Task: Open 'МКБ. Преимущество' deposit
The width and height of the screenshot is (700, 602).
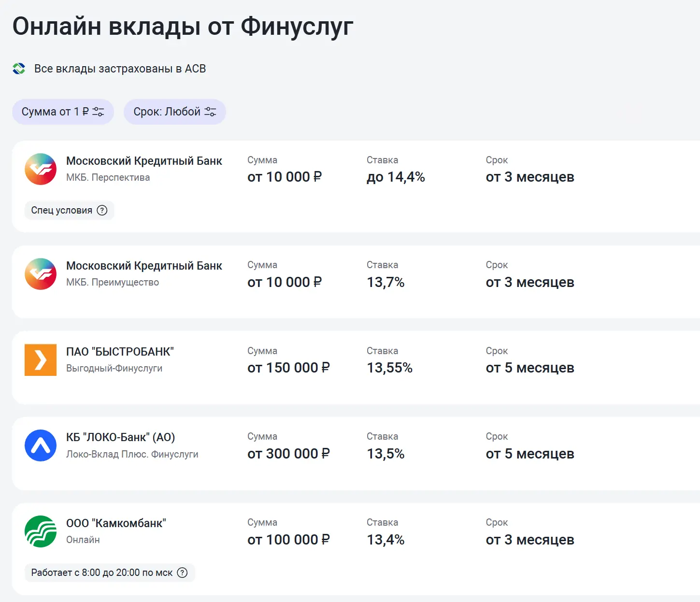Action: (x=113, y=282)
